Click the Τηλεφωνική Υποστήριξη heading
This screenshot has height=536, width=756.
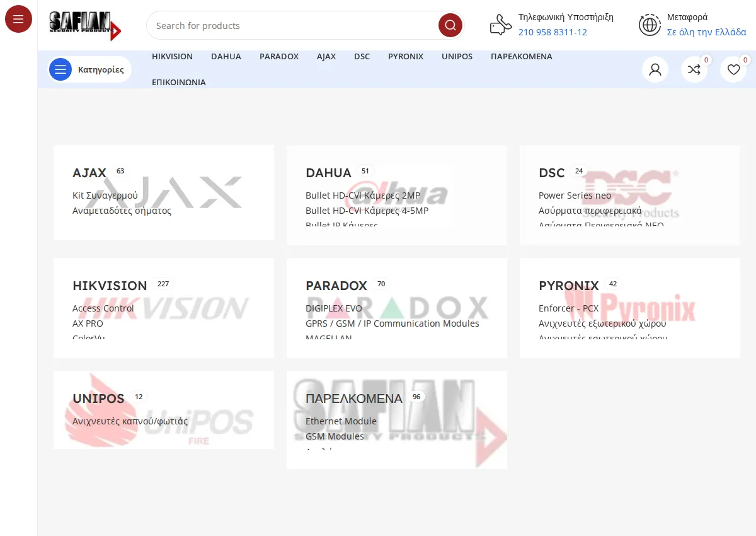point(566,18)
